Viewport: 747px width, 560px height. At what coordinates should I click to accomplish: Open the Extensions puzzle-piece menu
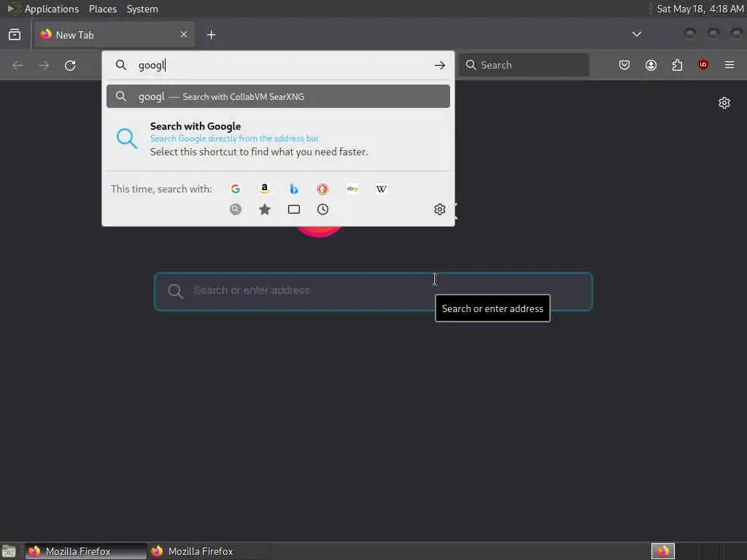(x=677, y=65)
